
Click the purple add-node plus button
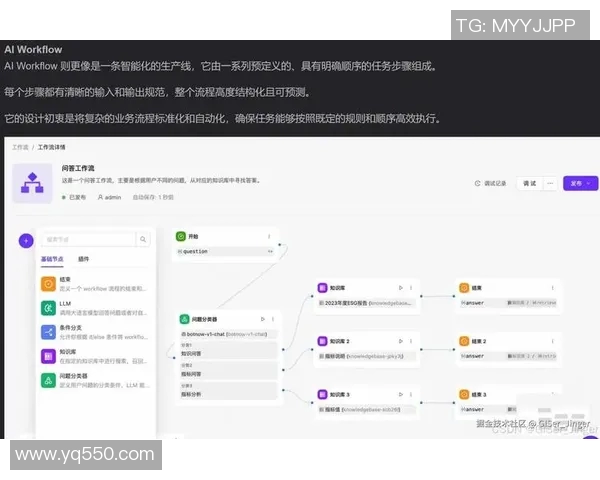point(26,241)
